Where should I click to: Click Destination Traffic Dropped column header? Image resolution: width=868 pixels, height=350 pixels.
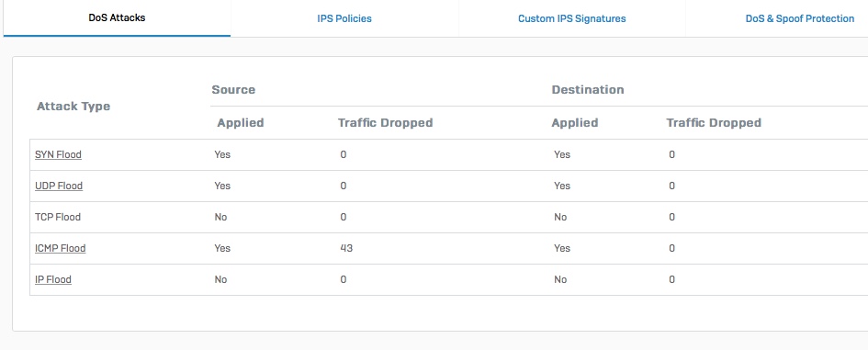(x=714, y=123)
